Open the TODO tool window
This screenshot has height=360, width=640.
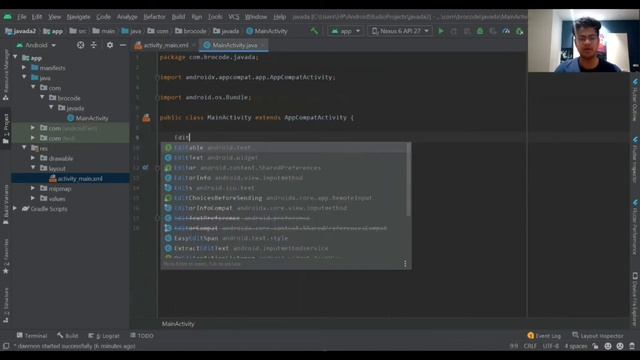[142, 336]
